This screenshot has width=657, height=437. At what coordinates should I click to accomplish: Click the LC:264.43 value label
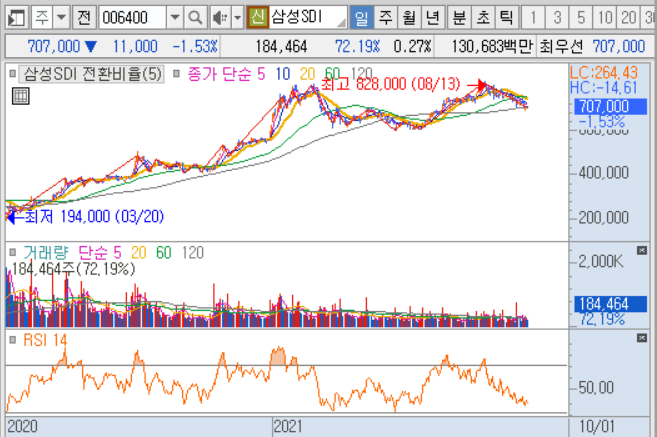604,73
